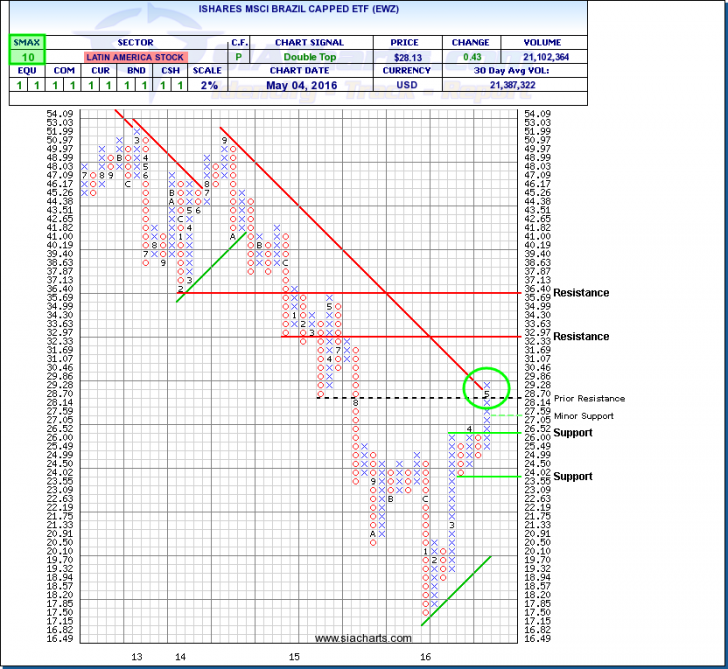Click the www.siacharts.com watermark link
Viewport: 728px width, 669px height.
[361, 638]
